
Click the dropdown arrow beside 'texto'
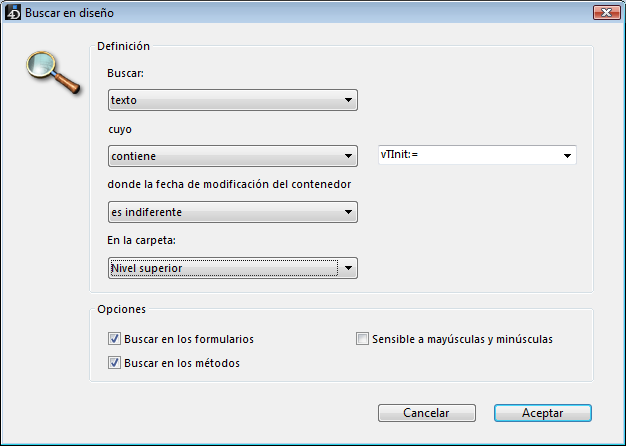coord(348,100)
